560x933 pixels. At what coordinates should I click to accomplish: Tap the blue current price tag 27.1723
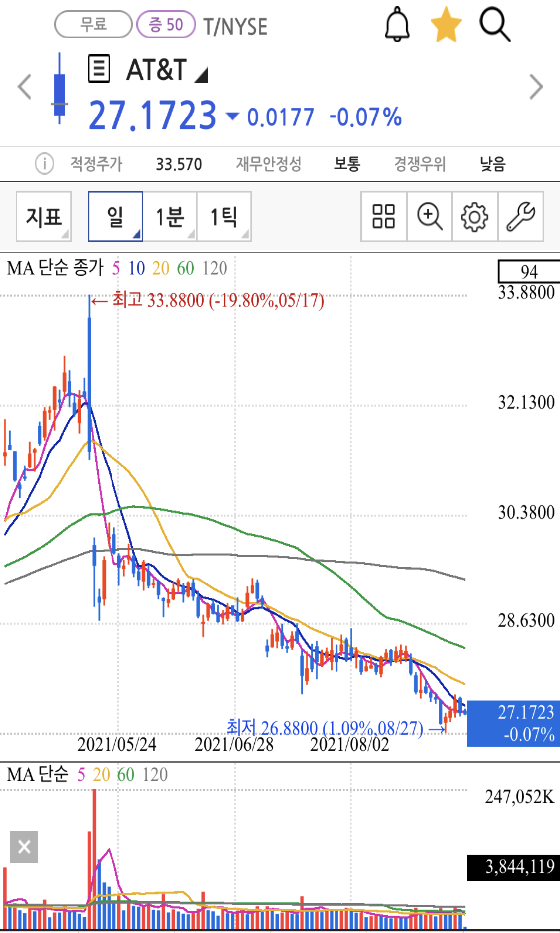[x=513, y=723]
